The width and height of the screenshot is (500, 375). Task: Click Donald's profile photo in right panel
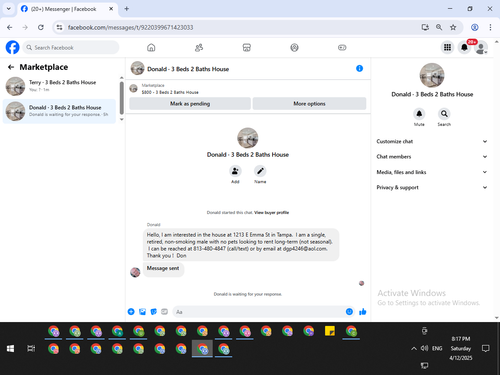point(432,75)
